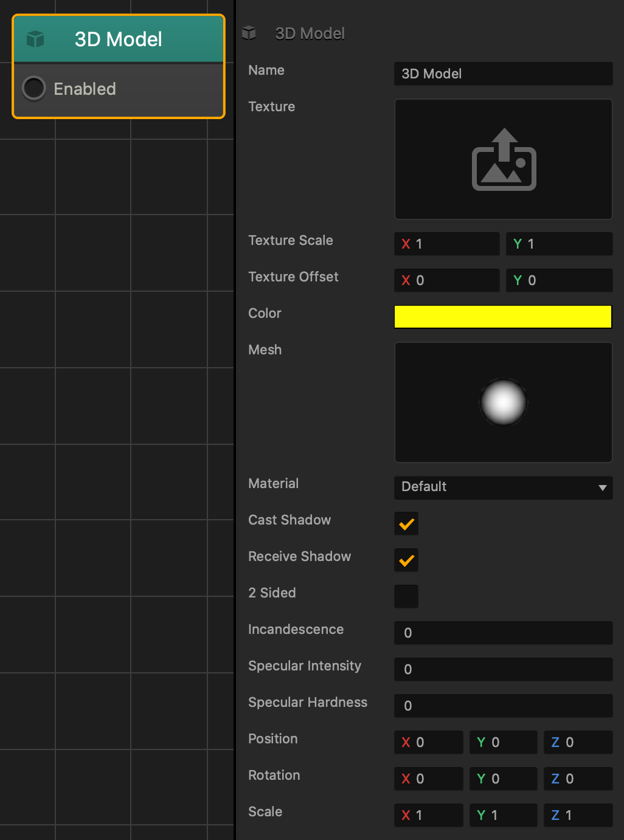Image resolution: width=624 pixels, height=840 pixels.
Task: Click the Incandescence value field
Action: (x=503, y=633)
